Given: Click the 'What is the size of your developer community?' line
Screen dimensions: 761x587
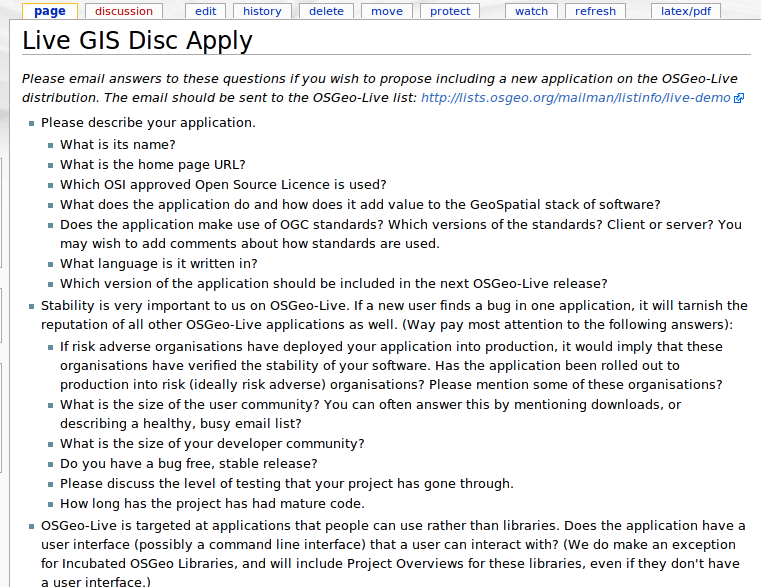Looking at the screenshot, I should tap(212, 444).
